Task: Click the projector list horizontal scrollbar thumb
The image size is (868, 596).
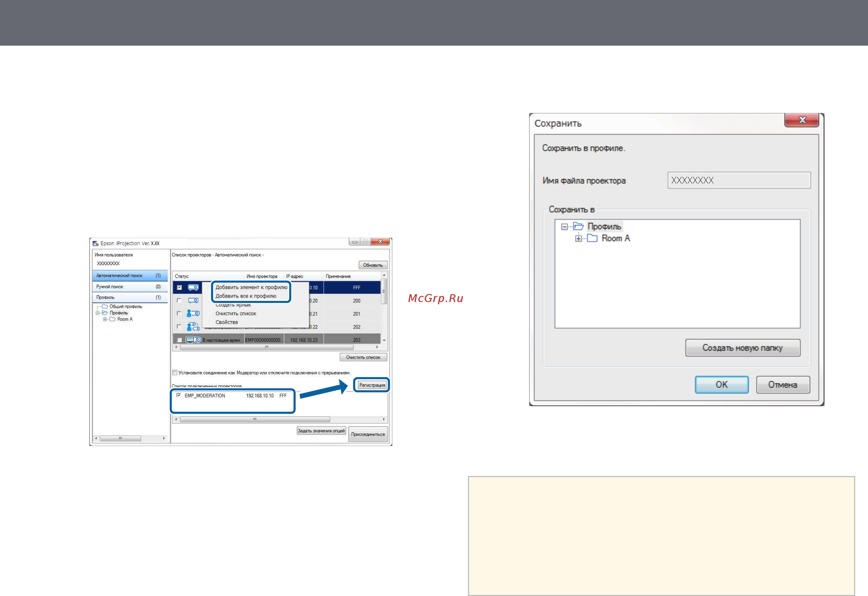Action: point(267,347)
